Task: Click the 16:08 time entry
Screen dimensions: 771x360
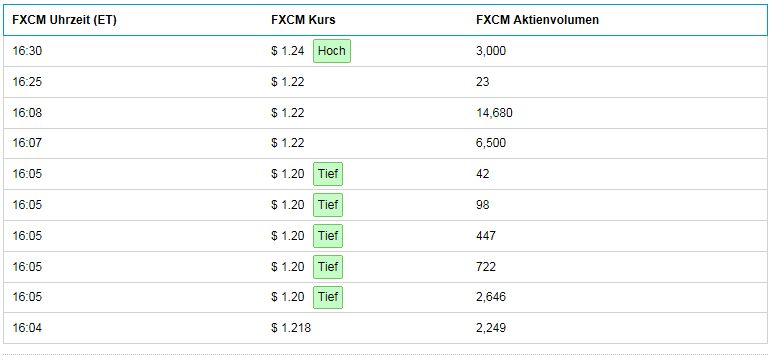Action: coord(27,113)
